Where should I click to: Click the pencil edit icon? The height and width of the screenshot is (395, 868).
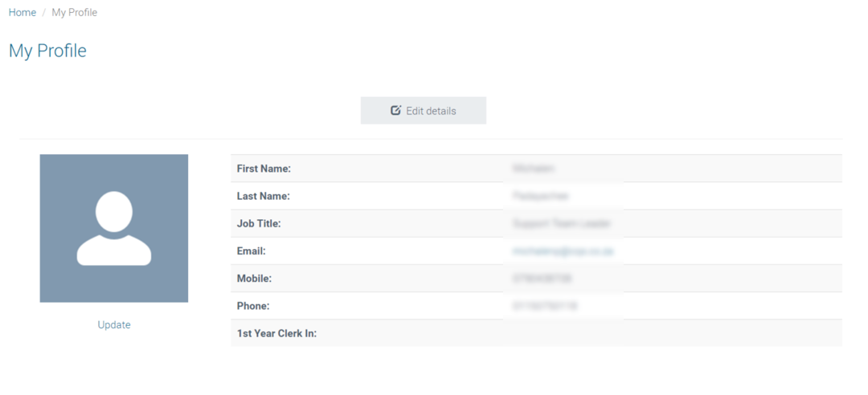(x=395, y=110)
